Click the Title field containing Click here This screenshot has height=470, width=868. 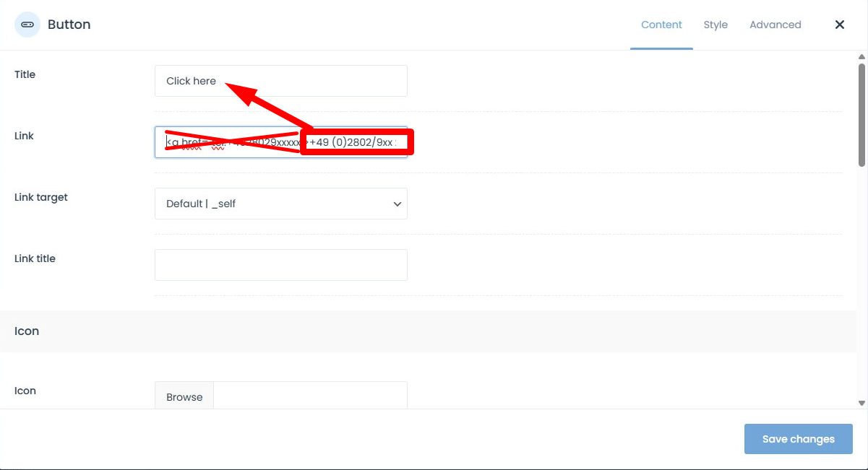pos(280,81)
